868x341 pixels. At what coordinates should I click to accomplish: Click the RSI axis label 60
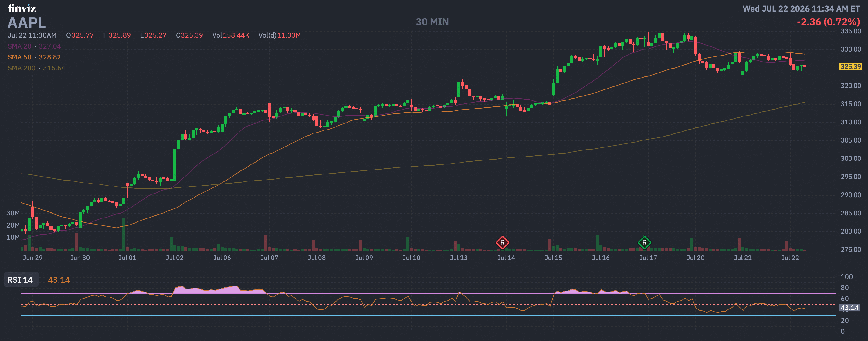point(844,299)
